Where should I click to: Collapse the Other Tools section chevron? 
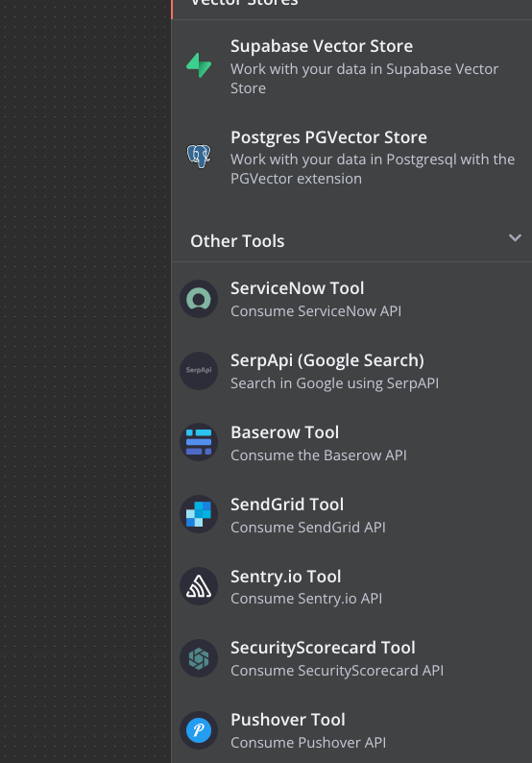point(515,238)
